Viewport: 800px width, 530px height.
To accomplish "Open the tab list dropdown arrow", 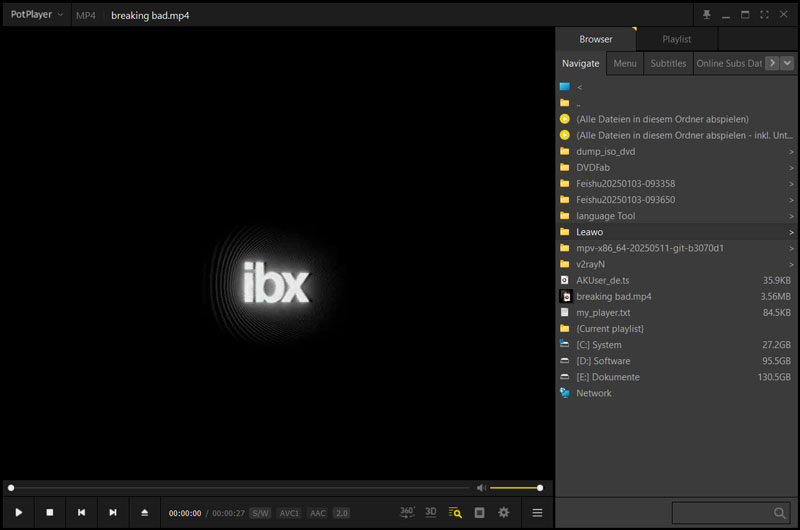I will click(x=787, y=63).
